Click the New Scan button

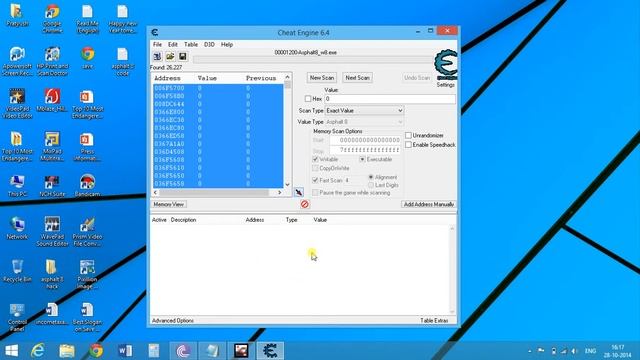(x=322, y=78)
